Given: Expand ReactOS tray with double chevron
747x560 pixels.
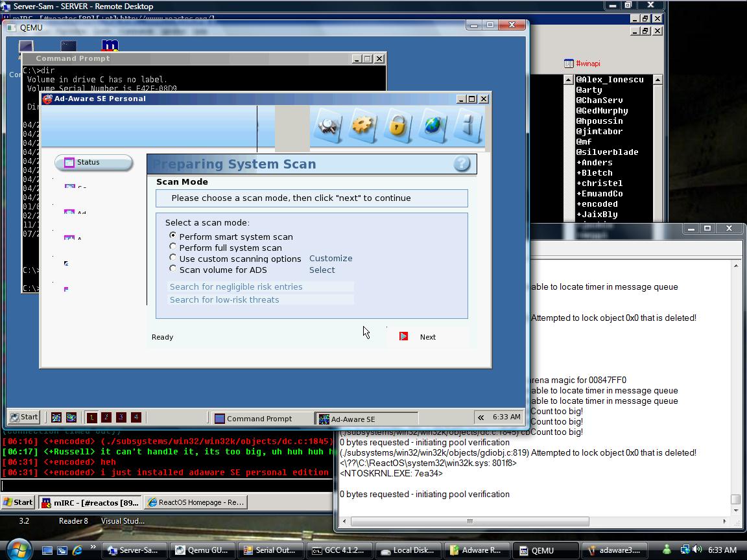Looking at the screenshot, I should point(480,417).
